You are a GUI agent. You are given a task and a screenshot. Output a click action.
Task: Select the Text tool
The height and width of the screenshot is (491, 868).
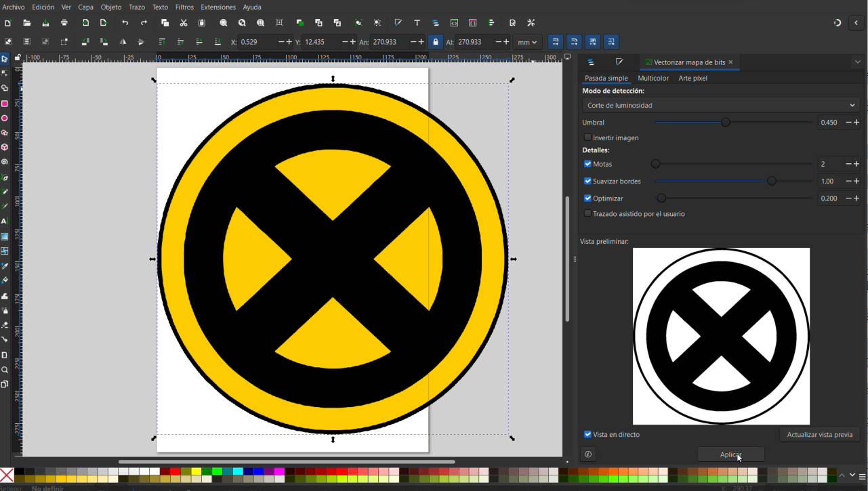5,221
